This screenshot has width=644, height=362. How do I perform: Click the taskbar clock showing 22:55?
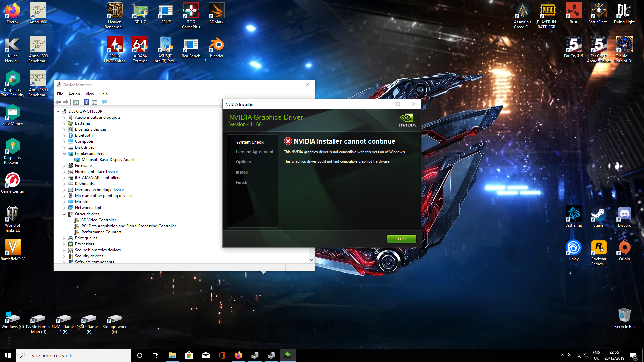(614, 355)
